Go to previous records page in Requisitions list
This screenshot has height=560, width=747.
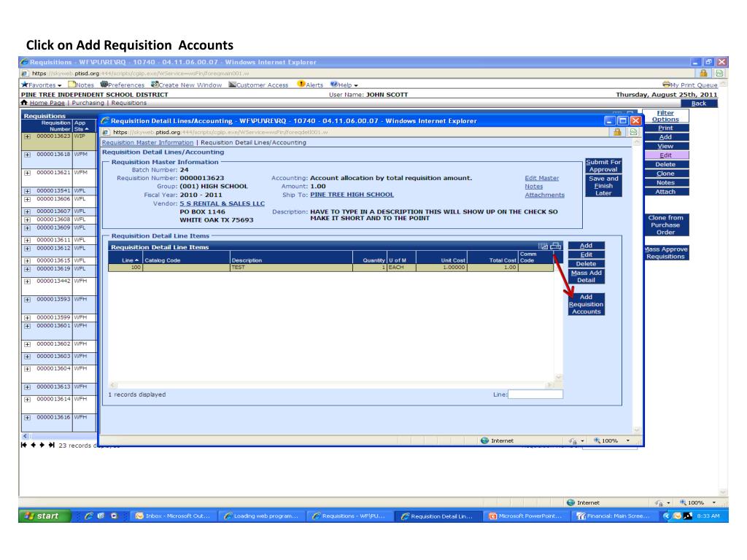(x=34, y=446)
